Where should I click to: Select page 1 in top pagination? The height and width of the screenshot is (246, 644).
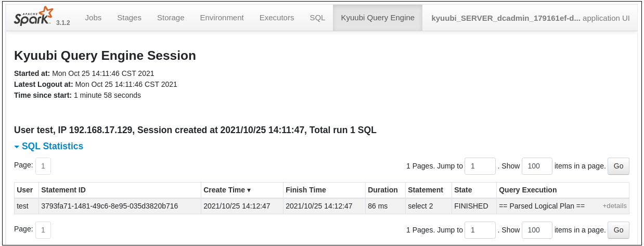(43, 166)
